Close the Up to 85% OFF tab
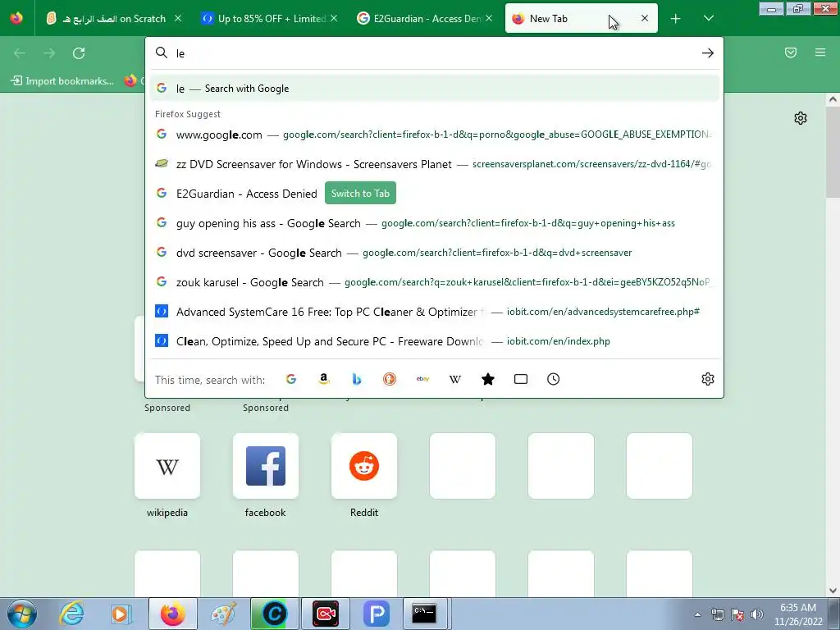The height and width of the screenshot is (630, 840). 334,19
